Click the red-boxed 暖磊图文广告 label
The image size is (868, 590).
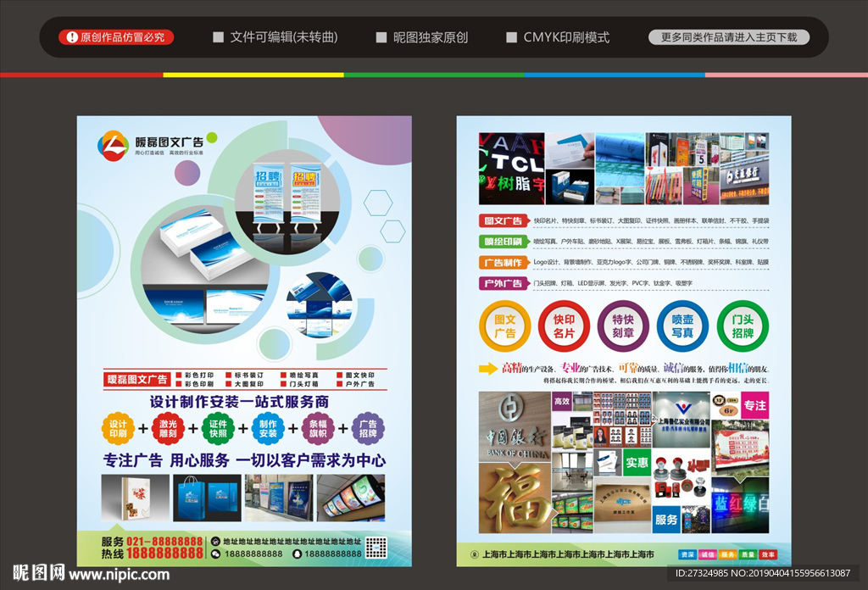point(136,379)
